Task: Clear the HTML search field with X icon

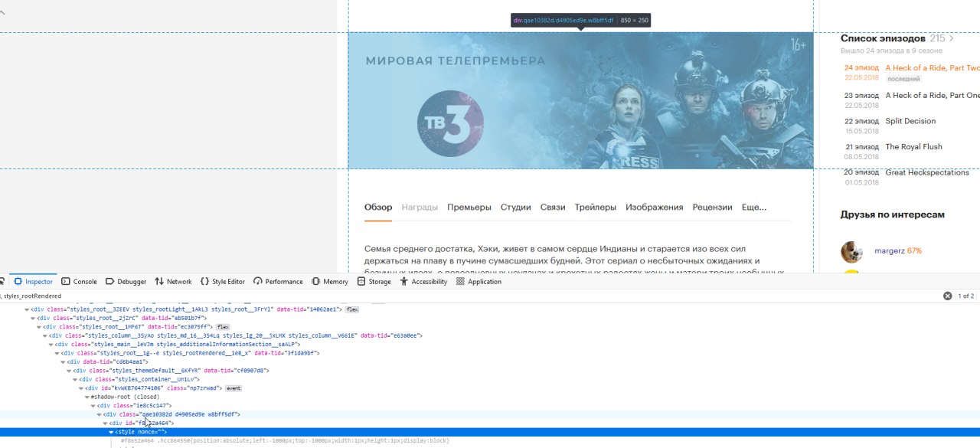Action: pyautogui.click(x=947, y=296)
